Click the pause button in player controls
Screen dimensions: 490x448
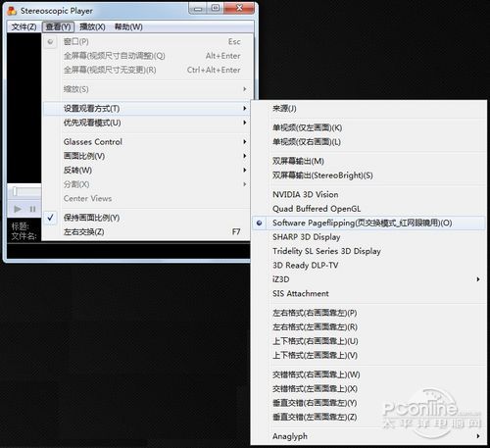32,209
